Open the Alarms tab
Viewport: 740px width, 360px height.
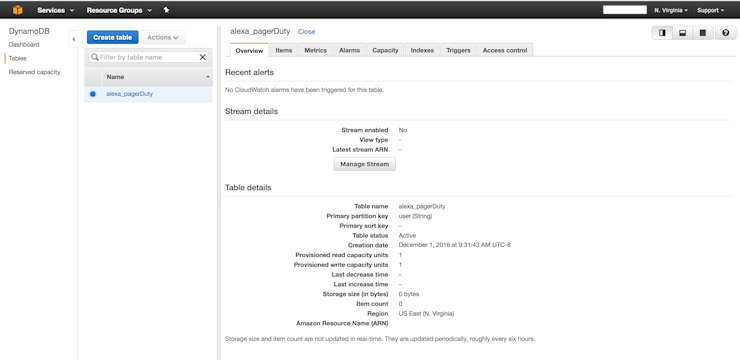[349, 50]
